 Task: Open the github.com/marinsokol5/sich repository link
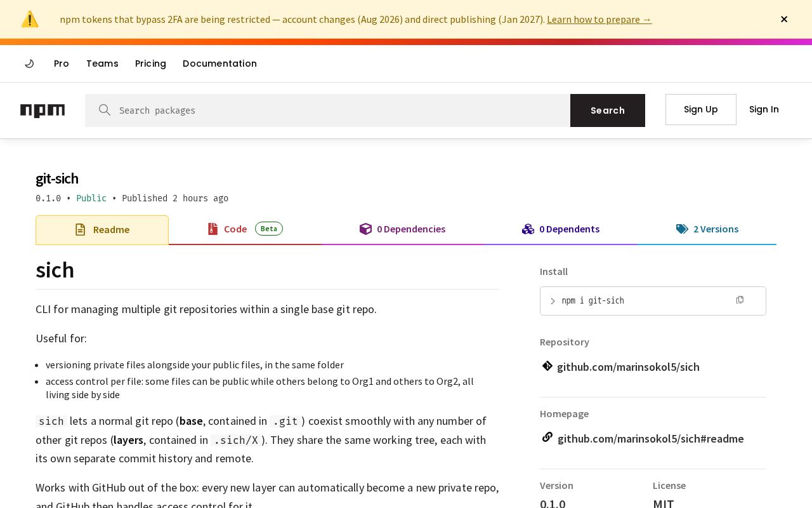tap(628, 367)
